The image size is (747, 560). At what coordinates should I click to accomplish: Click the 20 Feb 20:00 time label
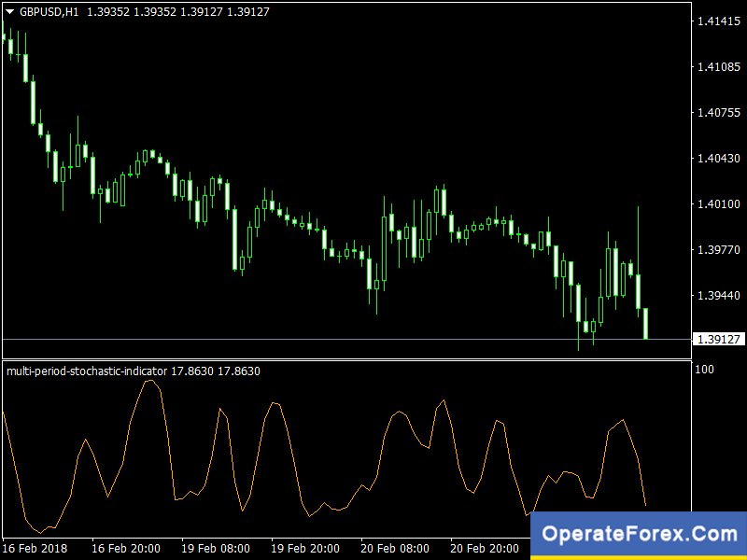[x=485, y=548]
